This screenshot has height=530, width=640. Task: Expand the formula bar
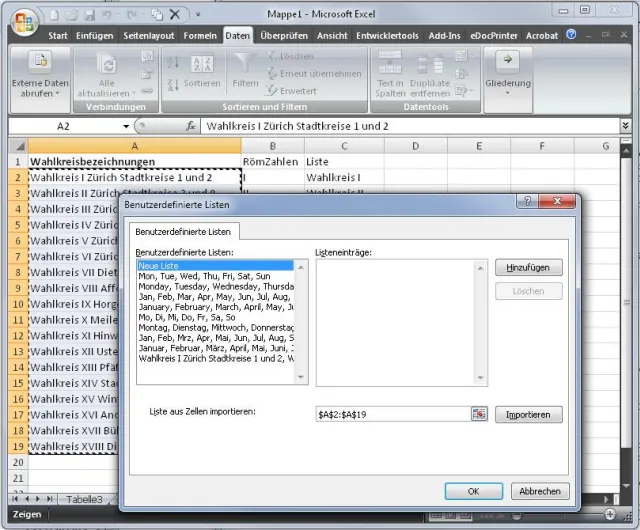(626, 127)
